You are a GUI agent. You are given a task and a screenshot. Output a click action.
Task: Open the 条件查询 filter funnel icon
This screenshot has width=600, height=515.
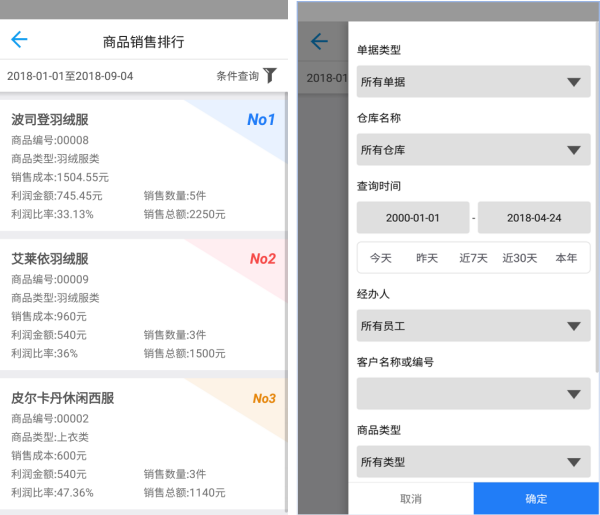(x=269, y=76)
